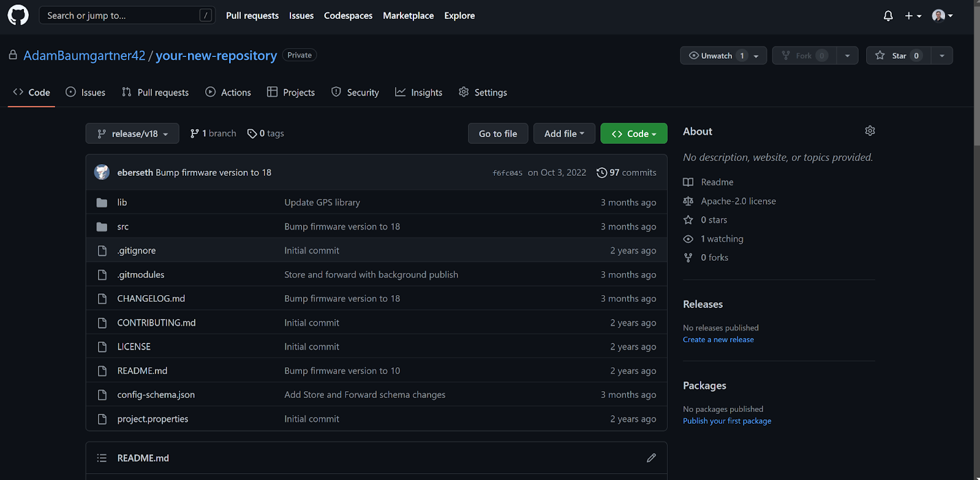Open the lib folder
Image resolution: width=980 pixels, height=480 pixels.
[122, 203]
